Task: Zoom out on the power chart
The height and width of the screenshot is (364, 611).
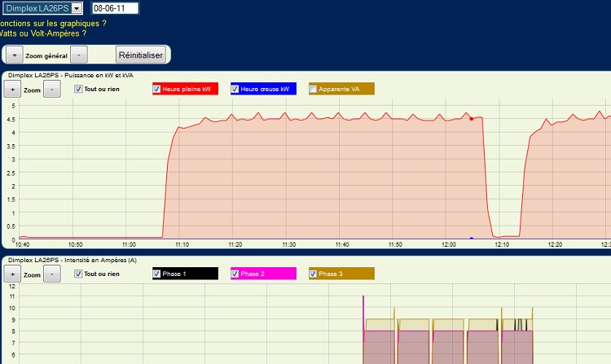Action: click(52, 90)
